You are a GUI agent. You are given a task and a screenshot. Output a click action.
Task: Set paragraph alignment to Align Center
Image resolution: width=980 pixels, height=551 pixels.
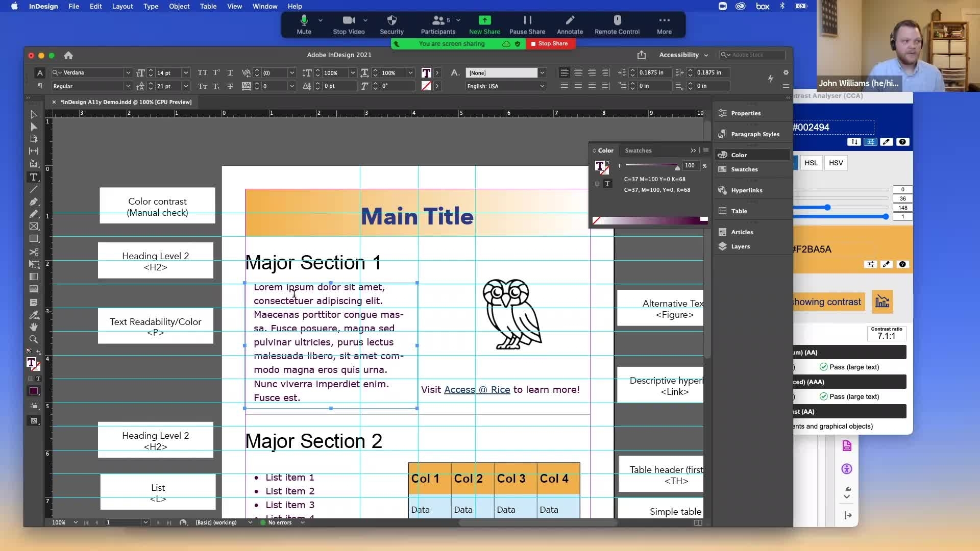point(578,72)
